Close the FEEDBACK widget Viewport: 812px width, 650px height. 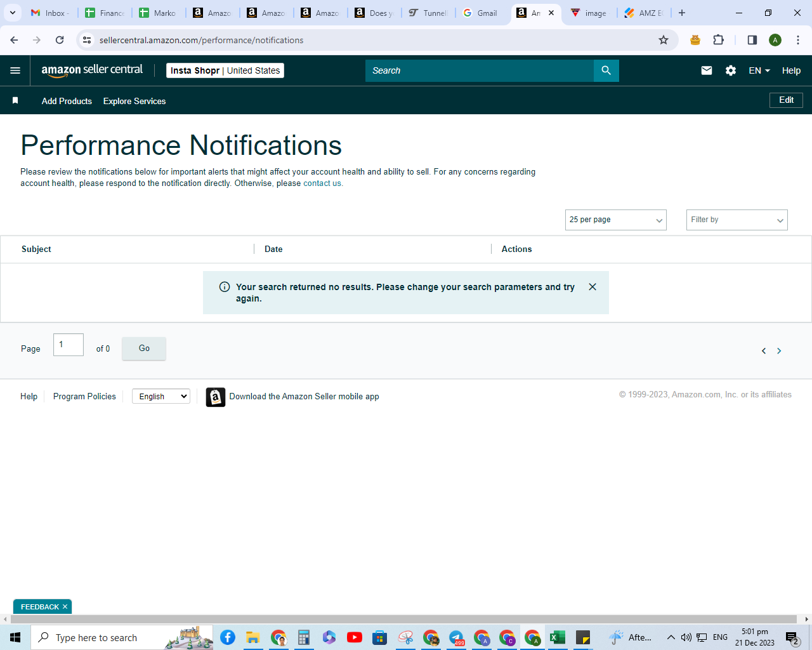[x=65, y=607]
